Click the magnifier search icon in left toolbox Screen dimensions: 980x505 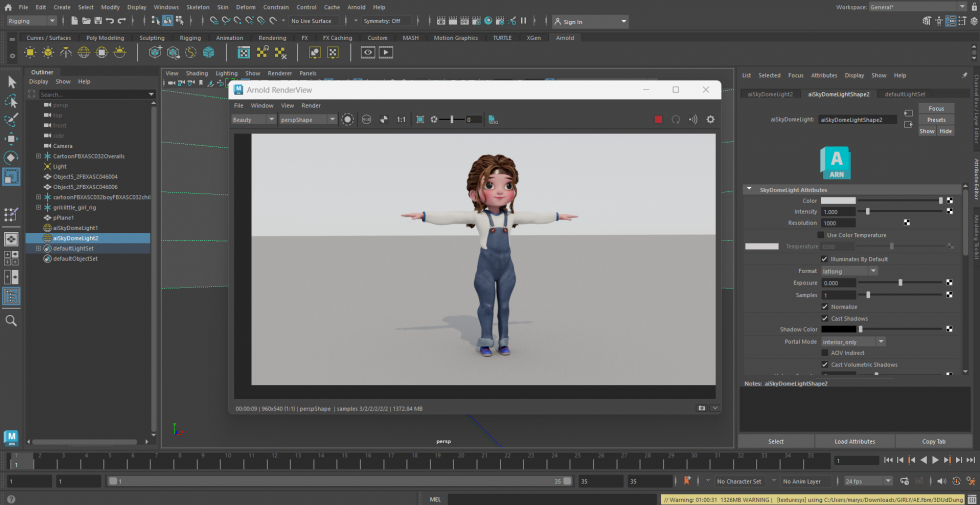(11, 321)
